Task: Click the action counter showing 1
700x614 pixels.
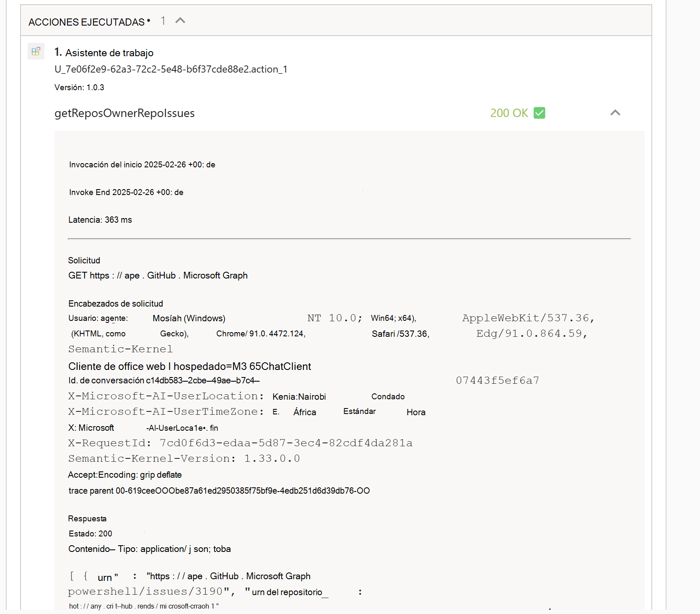Action: pos(163,20)
